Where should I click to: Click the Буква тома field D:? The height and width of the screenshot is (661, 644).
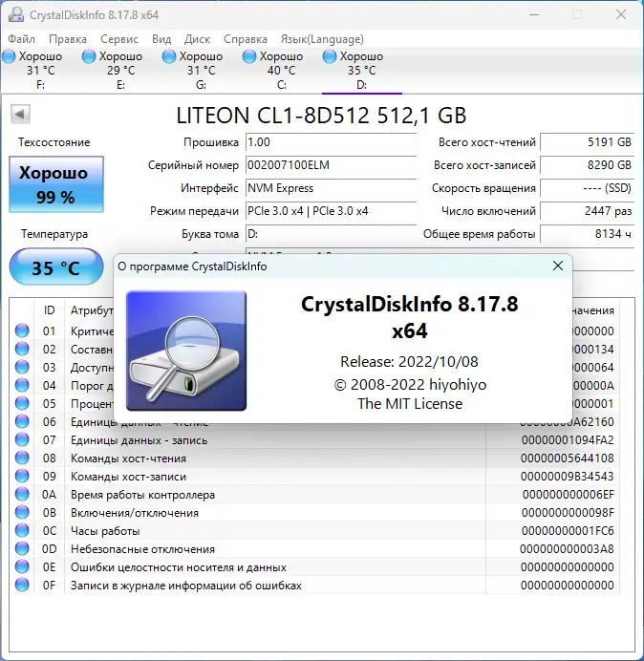click(331, 234)
